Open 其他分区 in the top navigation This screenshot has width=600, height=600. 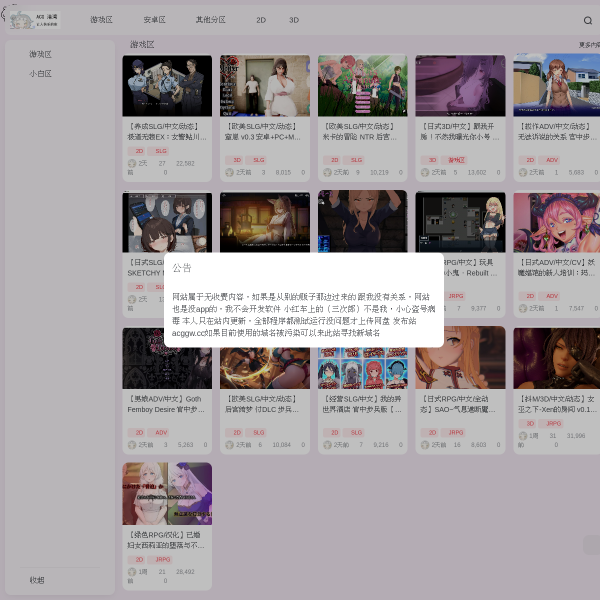pos(211,20)
